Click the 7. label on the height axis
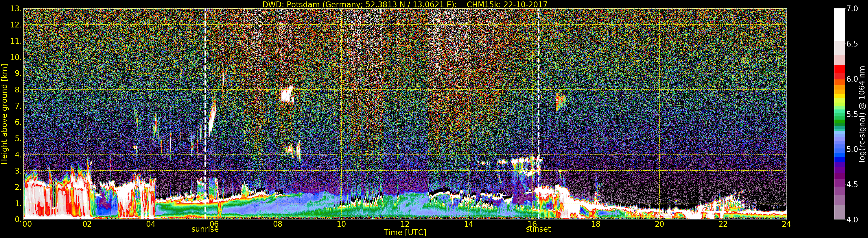 pos(18,106)
